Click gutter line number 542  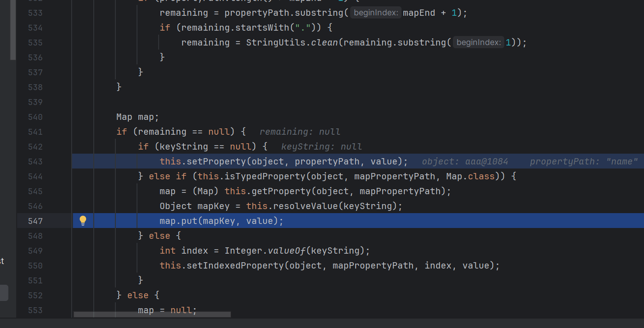coord(35,146)
